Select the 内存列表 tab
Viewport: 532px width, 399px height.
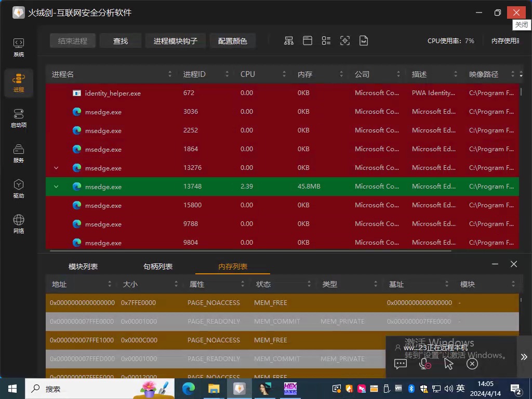coord(233,267)
